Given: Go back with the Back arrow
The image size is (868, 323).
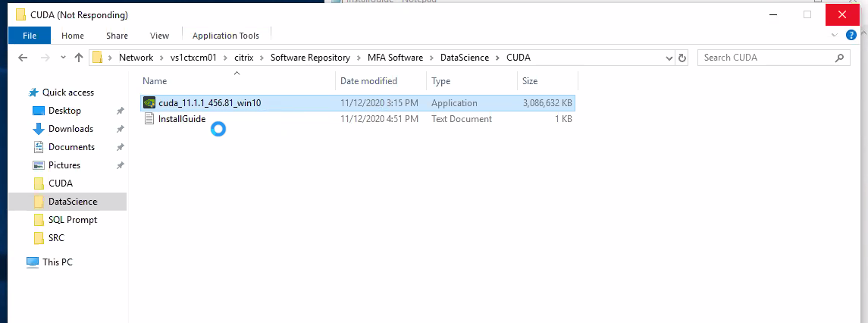Looking at the screenshot, I should [23, 58].
